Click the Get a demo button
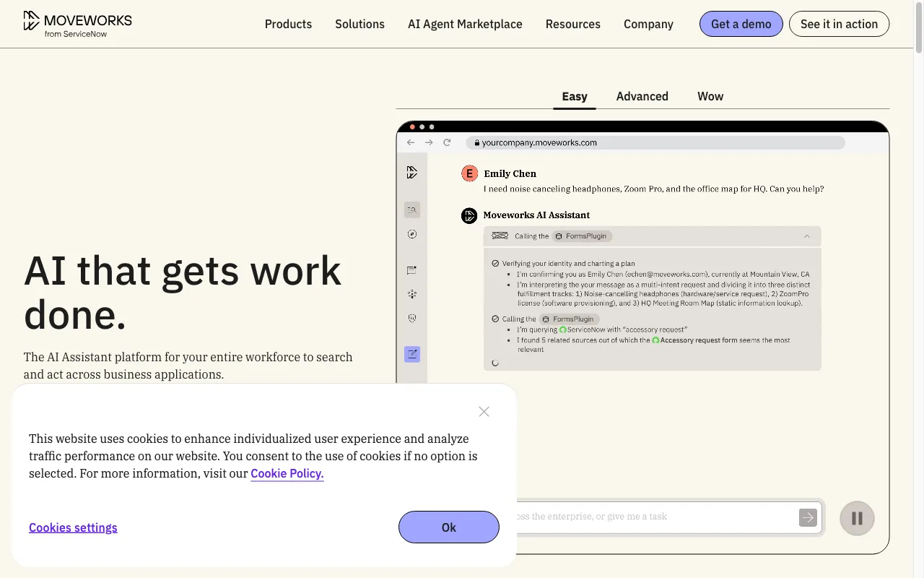The width and height of the screenshot is (924, 578). point(741,24)
